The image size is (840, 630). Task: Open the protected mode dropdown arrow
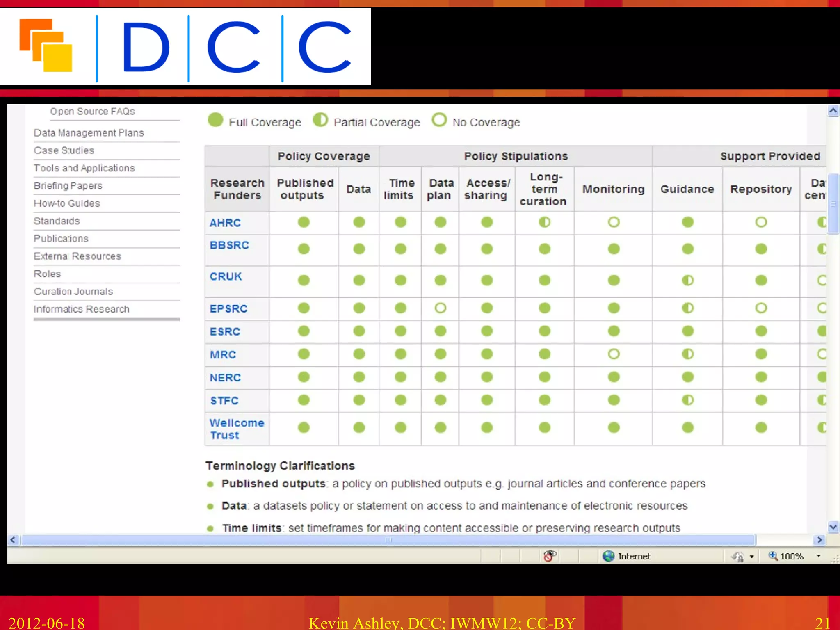click(x=751, y=557)
